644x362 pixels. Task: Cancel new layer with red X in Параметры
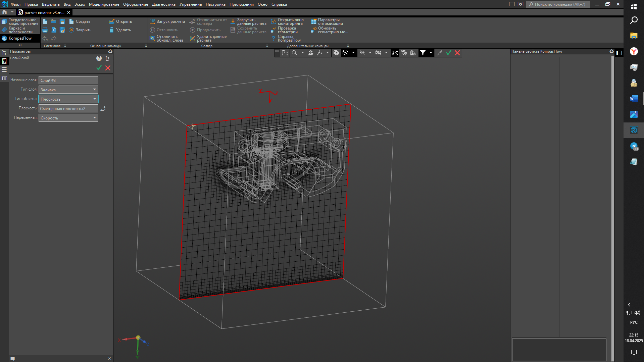point(108,68)
